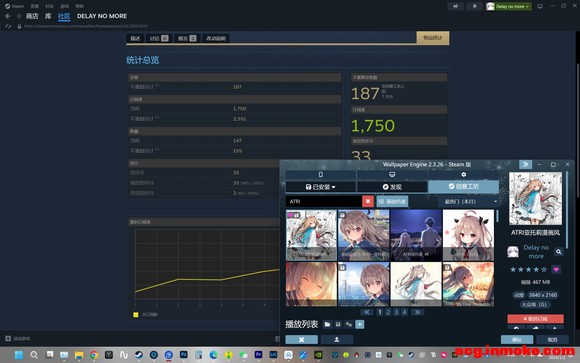Open playlist folder icon
The height and width of the screenshot is (363, 580).
point(327,325)
